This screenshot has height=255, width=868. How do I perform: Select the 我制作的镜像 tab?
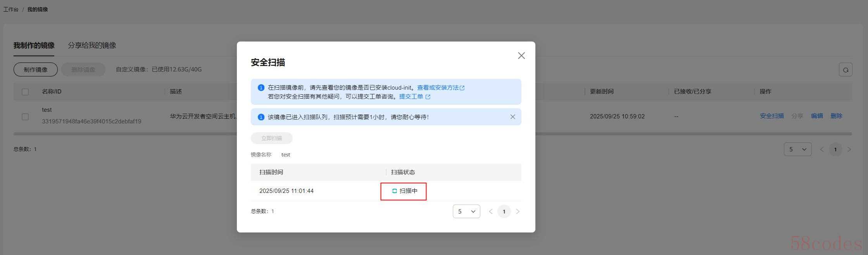pos(34,45)
